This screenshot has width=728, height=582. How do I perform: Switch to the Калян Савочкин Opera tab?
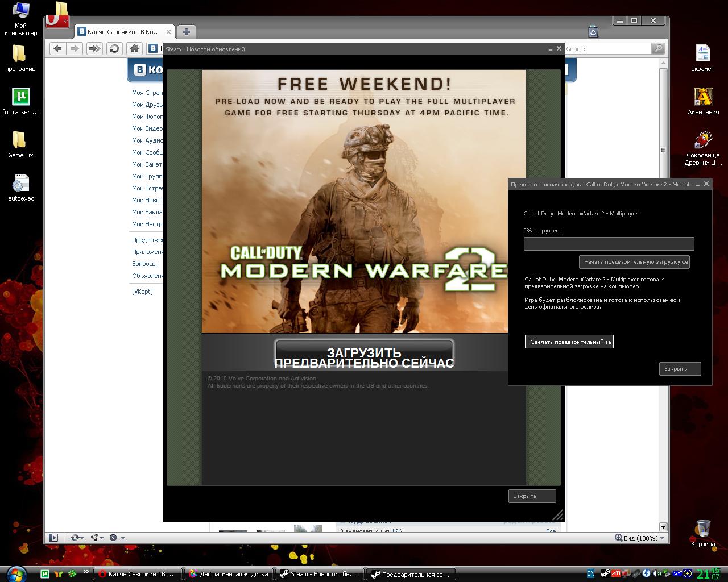(x=125, y=32)
